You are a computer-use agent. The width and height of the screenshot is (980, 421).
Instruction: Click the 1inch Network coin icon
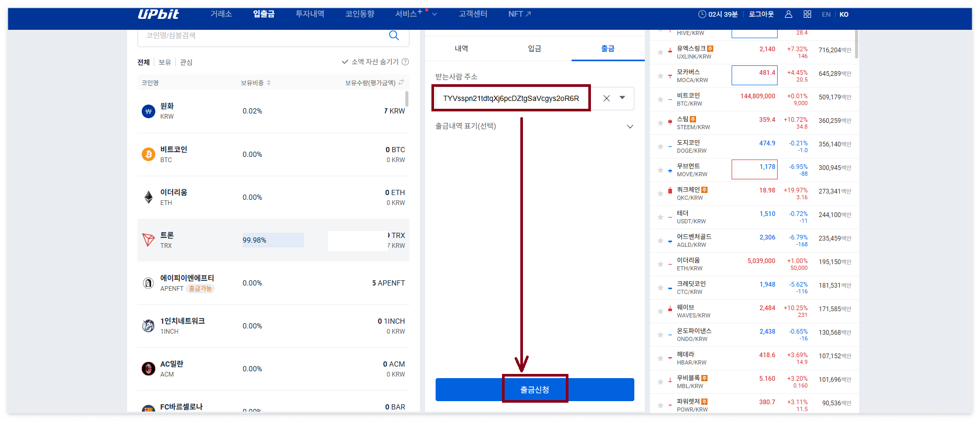click(149, 326)
